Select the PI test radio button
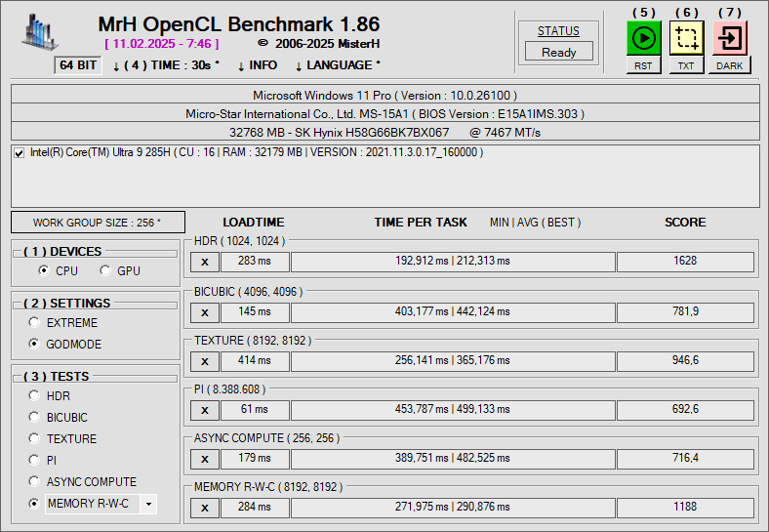The width and height of the screenshot is (769, 532). (34, 460)
